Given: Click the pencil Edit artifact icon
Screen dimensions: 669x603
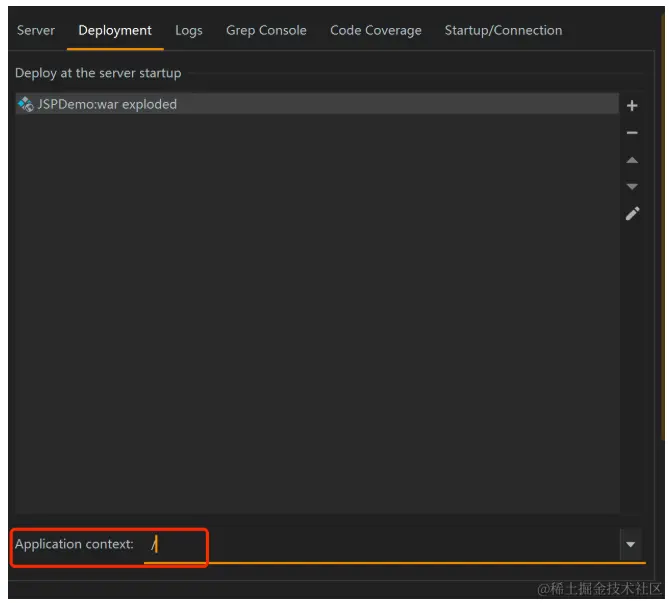Looking at the screenshot, I should 632,214.
